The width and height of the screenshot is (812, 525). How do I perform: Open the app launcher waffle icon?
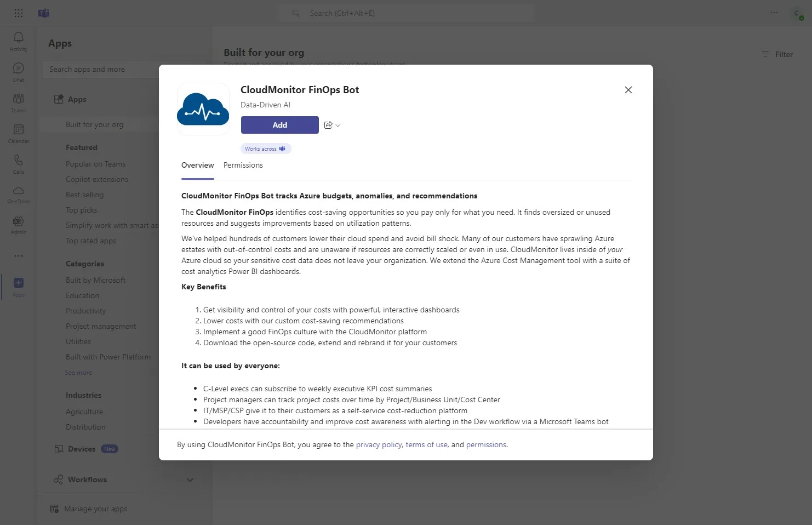19,13
